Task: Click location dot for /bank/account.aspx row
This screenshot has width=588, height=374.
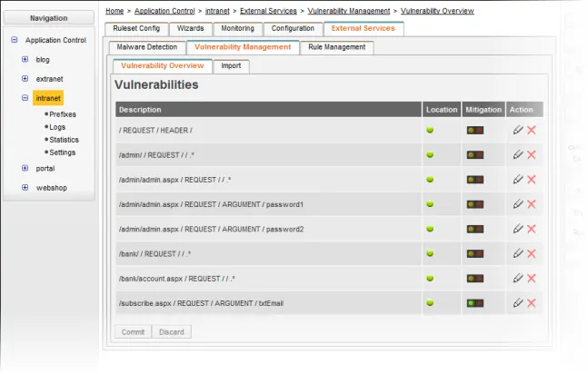Action: [430, 279]
